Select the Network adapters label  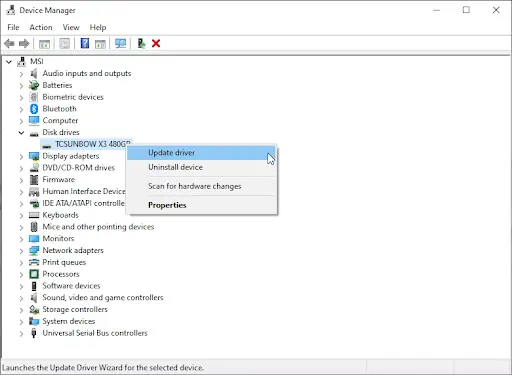(73, 250)
